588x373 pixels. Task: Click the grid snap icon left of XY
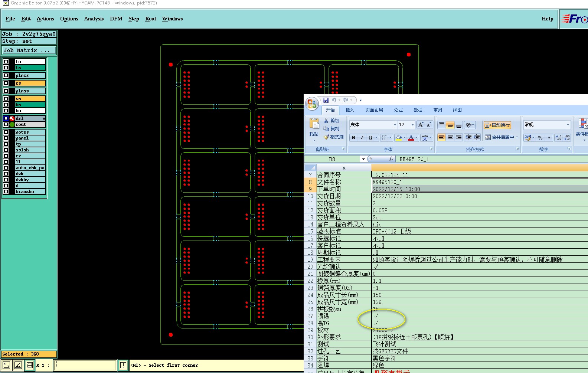[30, 365]
